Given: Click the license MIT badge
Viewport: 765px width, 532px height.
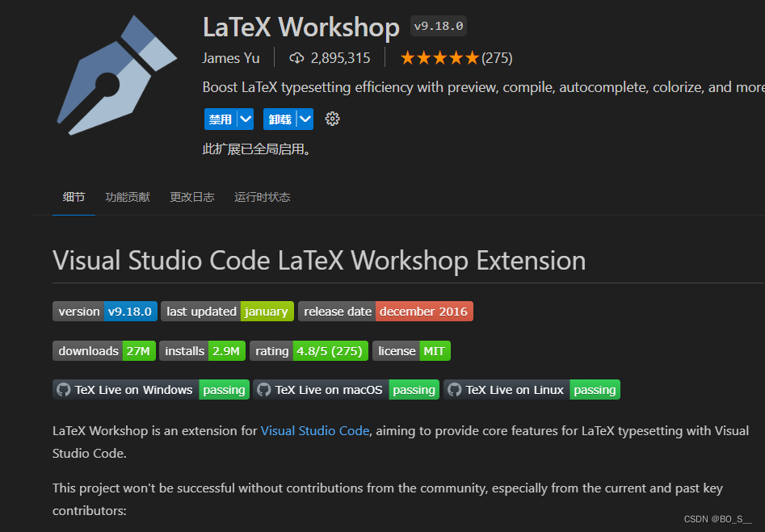Looking at the screenshot, I should pos(411,351).
